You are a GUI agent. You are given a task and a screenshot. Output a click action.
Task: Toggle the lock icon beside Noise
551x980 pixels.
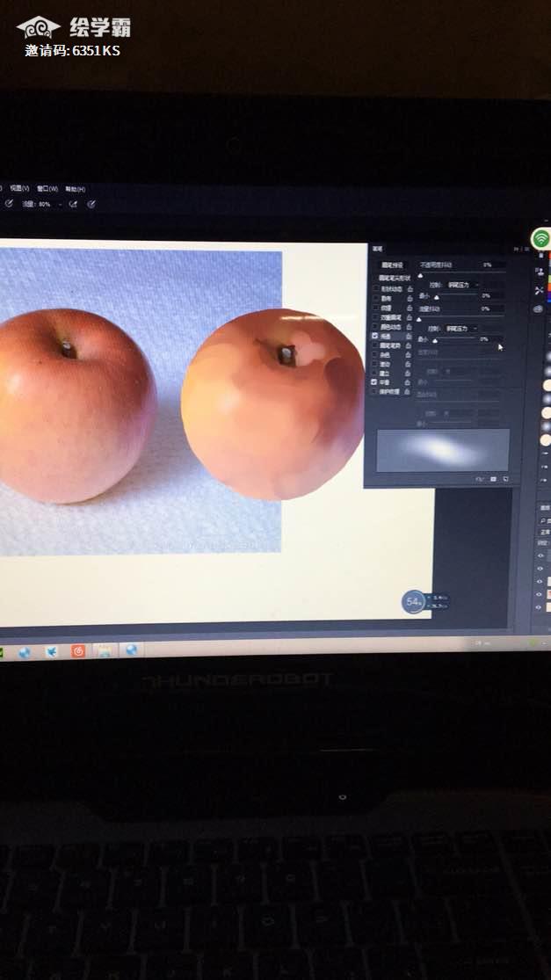coord(410,353)
